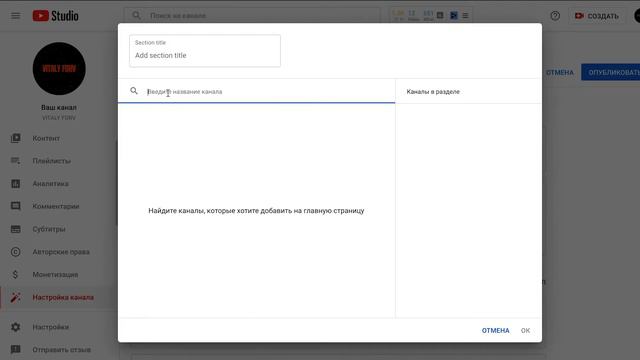Screen dimensions: 640x360
Task: Click the Комментарии speech bubble icon
Action: pos(16,207)
